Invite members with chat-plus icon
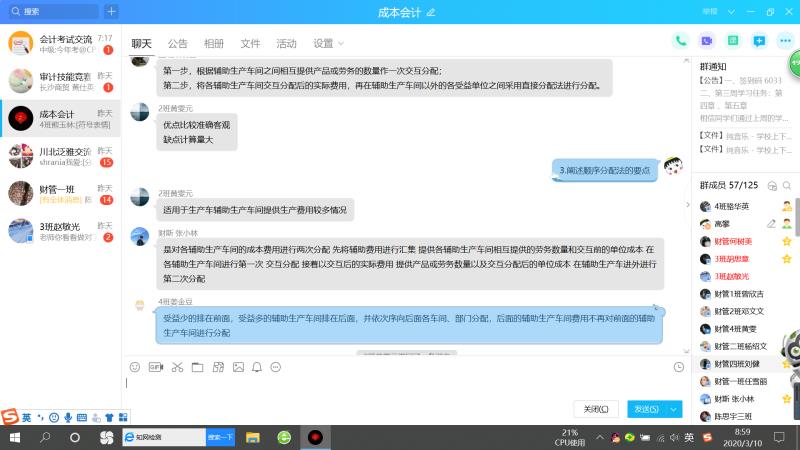 click(x=759, y=41)
